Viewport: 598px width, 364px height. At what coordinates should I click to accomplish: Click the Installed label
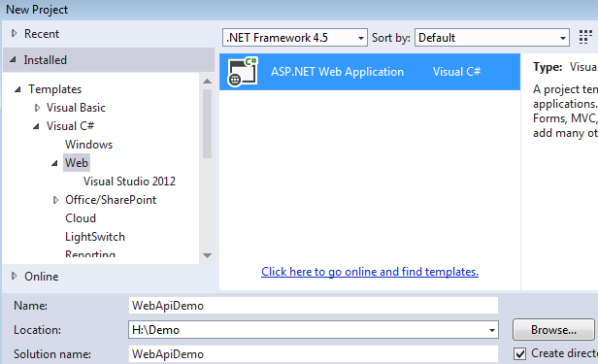coord(45,60)
